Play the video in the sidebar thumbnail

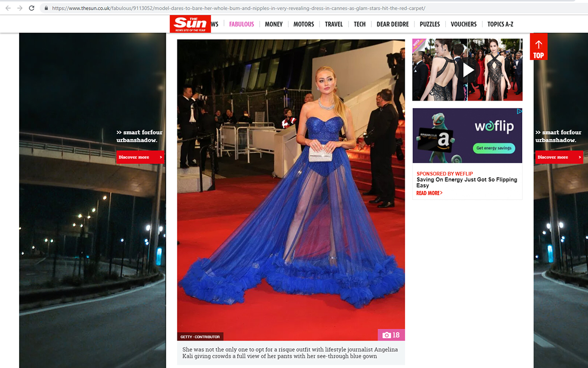coord(468,70)
